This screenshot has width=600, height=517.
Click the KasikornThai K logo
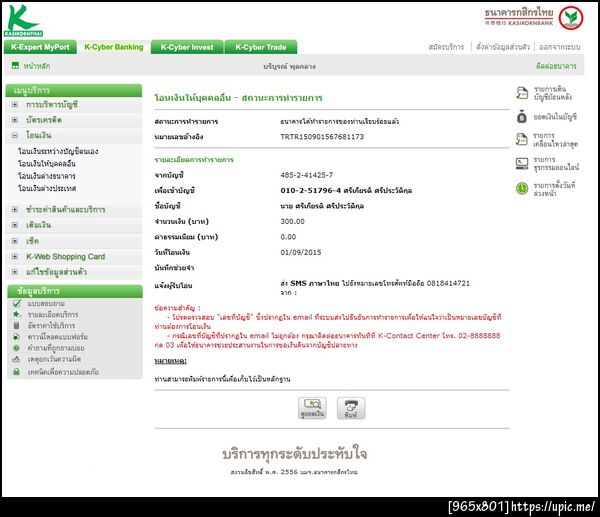pos(23,21)
